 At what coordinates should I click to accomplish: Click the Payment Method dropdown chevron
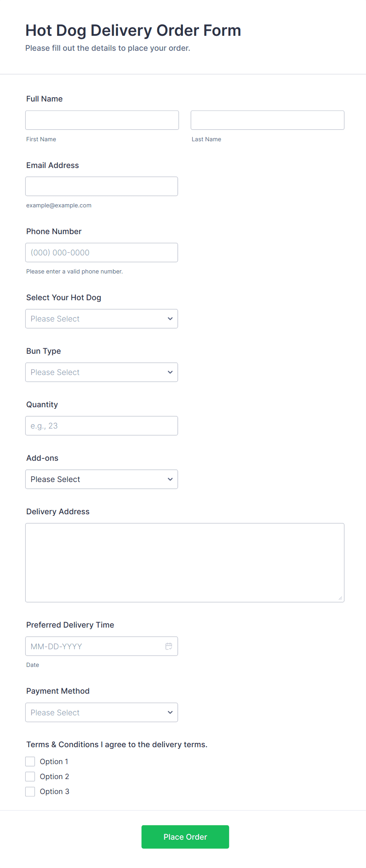tap(170, 713)
